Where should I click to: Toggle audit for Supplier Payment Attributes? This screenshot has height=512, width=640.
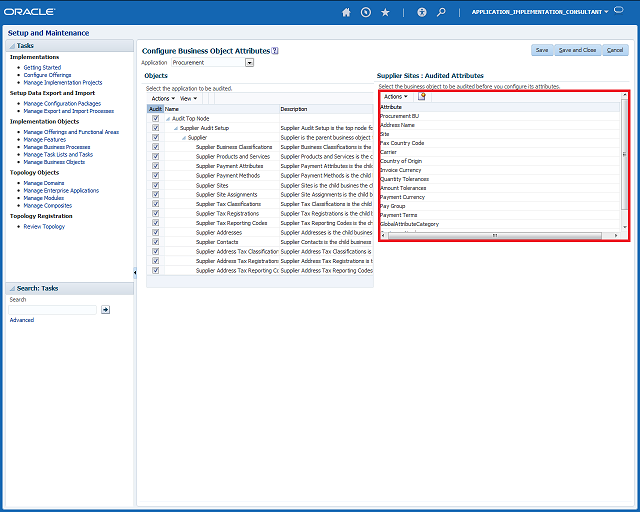pyautogui.click(x=156, y=166)
